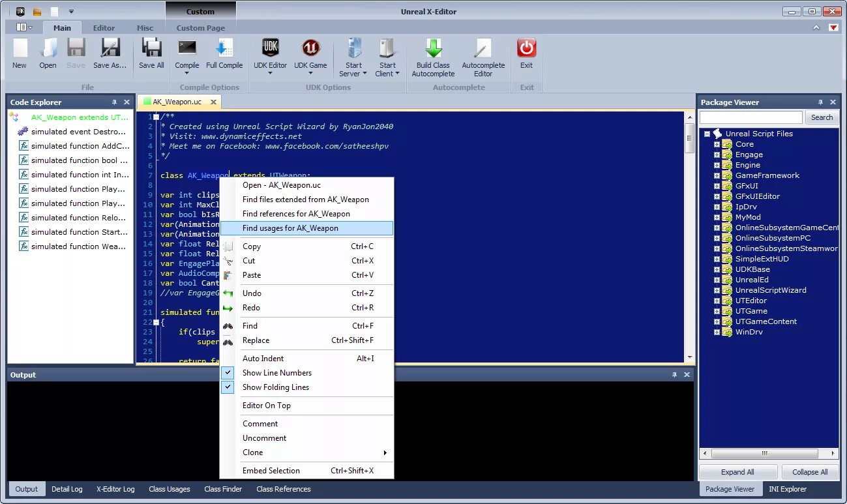
Task: Click the Save As icon
Action: (110, 48)
